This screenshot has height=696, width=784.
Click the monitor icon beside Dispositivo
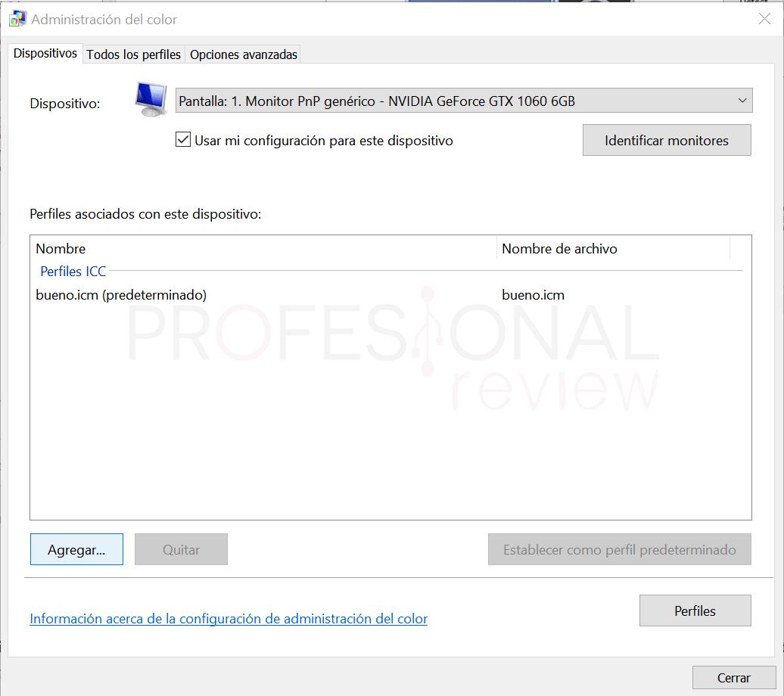point(151,100)
